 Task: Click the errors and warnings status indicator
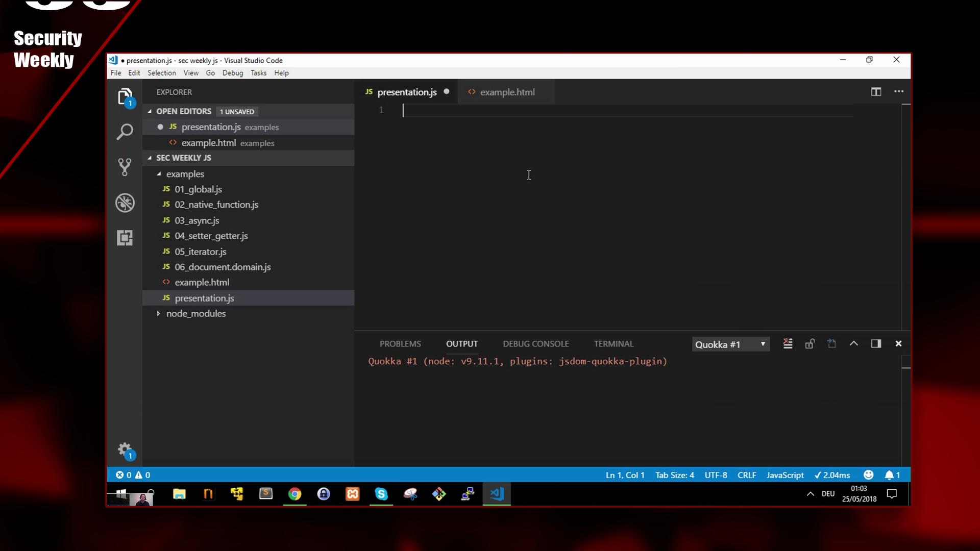pos(133,475)
